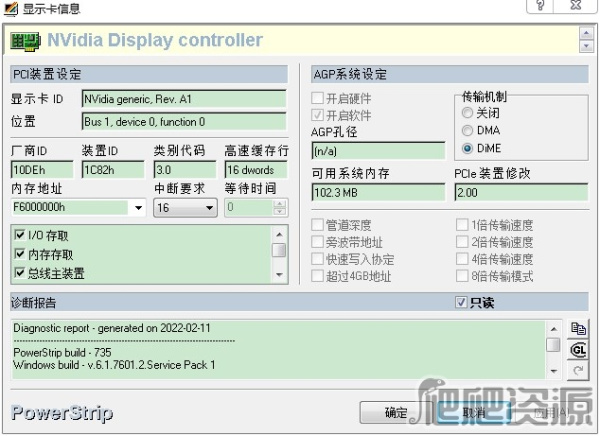Click the 可用系统内存 field 102.3 MB
Viewport: 600px width, 436px height.
[x=378, y=192]
